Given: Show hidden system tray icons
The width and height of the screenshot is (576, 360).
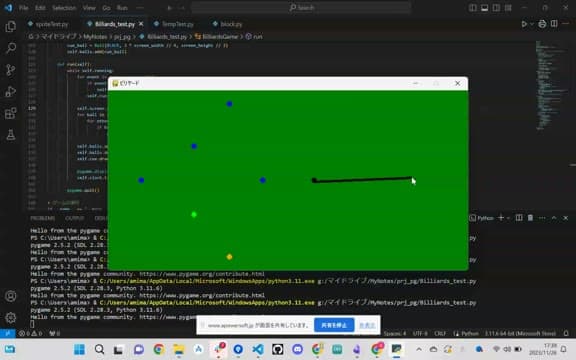Looking at the screenshot, I should [x=419, y=349].
